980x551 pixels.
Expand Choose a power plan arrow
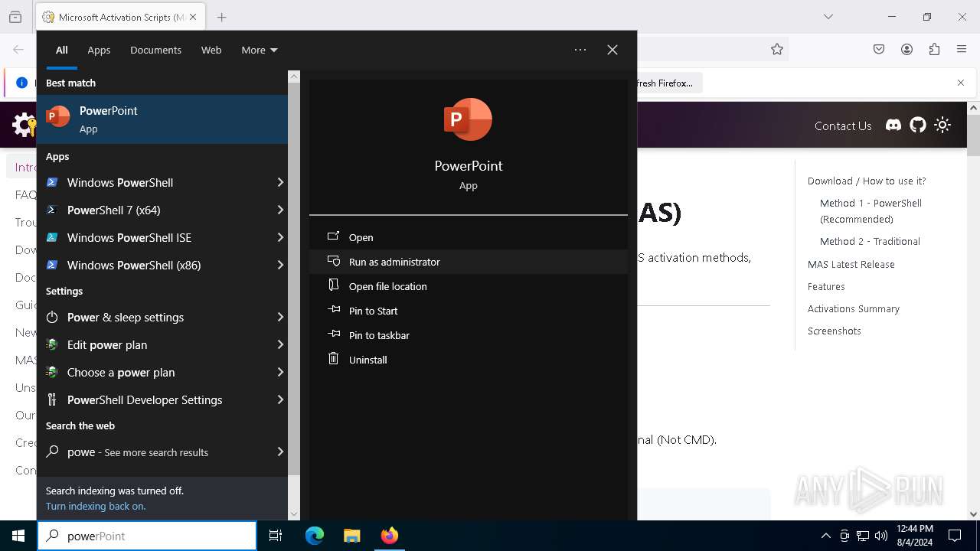(280, 372)
